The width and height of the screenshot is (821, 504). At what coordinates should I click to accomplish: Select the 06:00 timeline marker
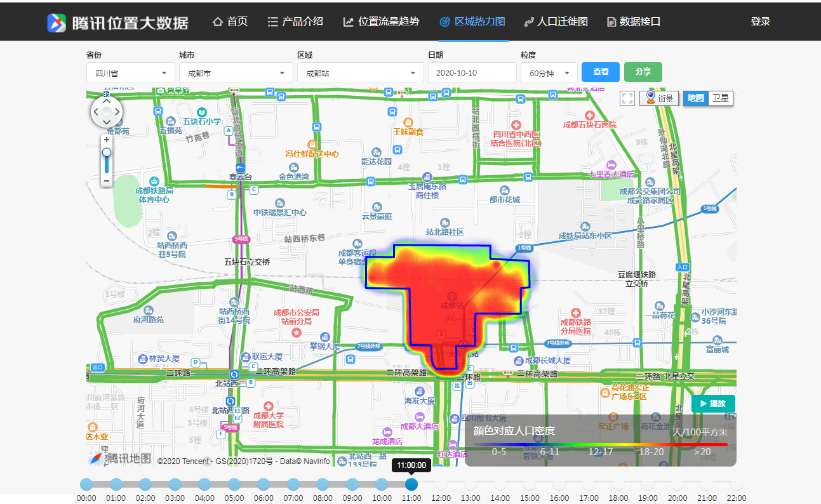coord(264,484)
